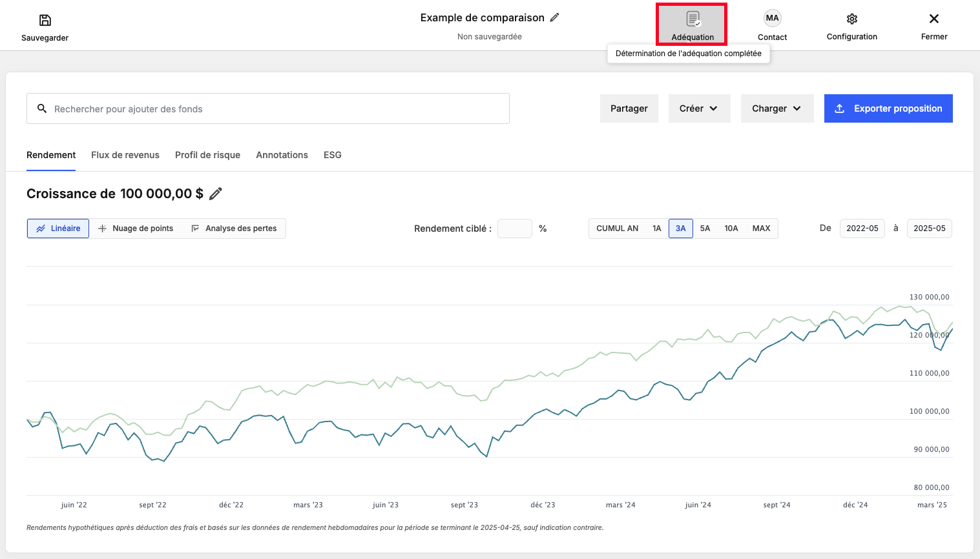Select the 1A period
The image size is (980, 559).
coord(656,229)
